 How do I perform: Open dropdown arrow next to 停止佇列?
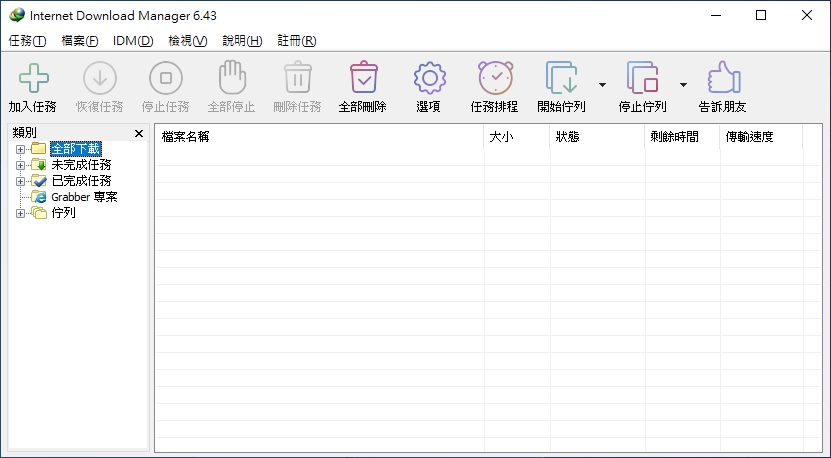(684, 85)
